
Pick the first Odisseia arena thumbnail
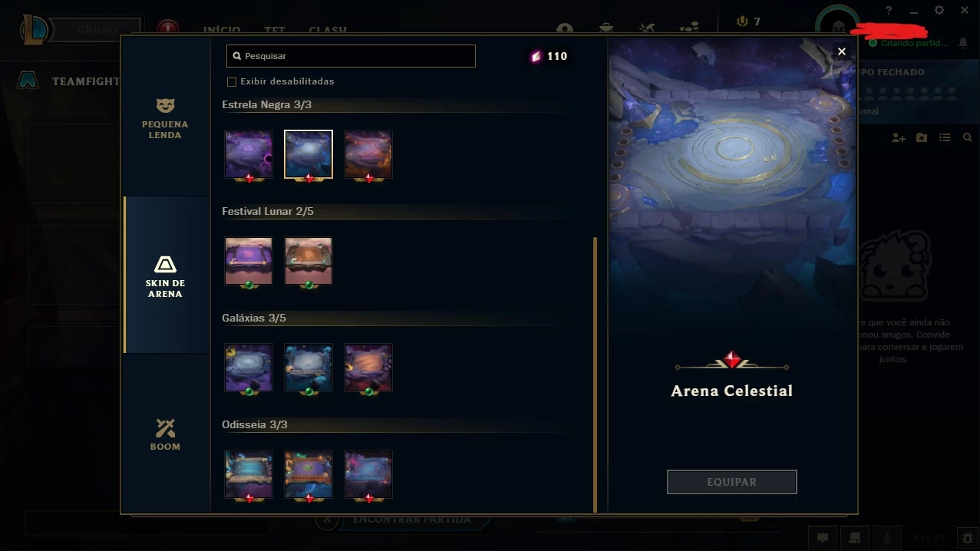(x=249, y=474)
